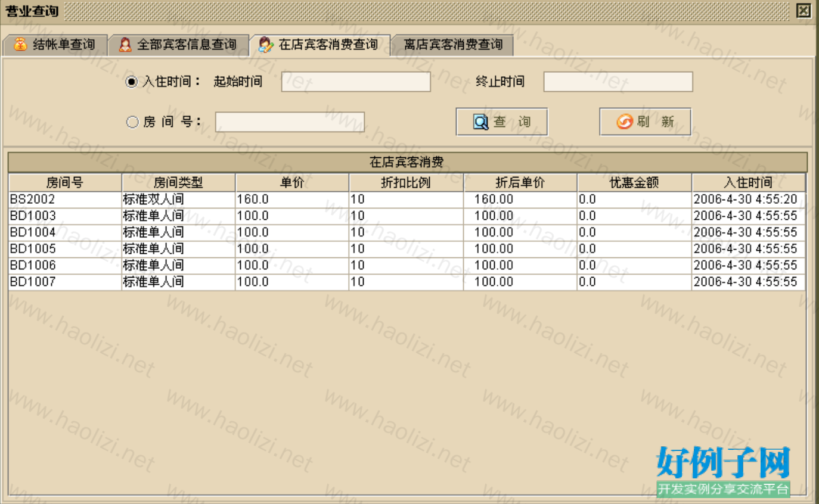Click the money bag icon on 结帐单查询 tab
This screenshot has height=504, width=819.
(20, 45)
